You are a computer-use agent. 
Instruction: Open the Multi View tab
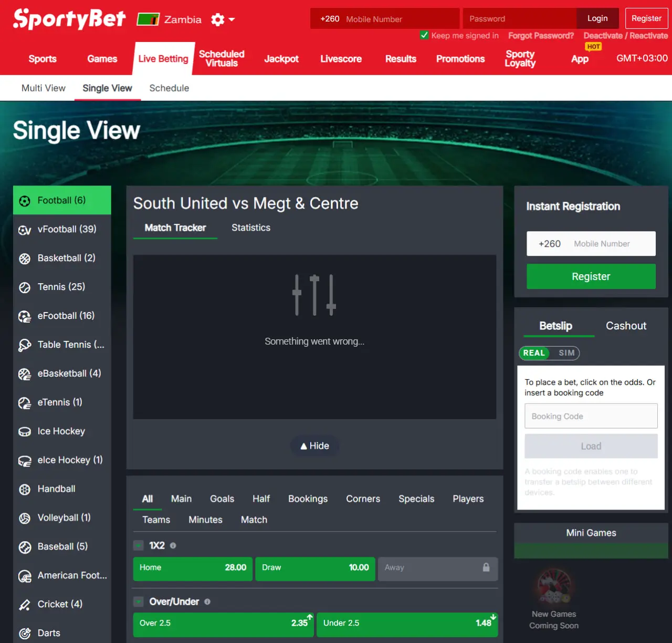point(44,88)
